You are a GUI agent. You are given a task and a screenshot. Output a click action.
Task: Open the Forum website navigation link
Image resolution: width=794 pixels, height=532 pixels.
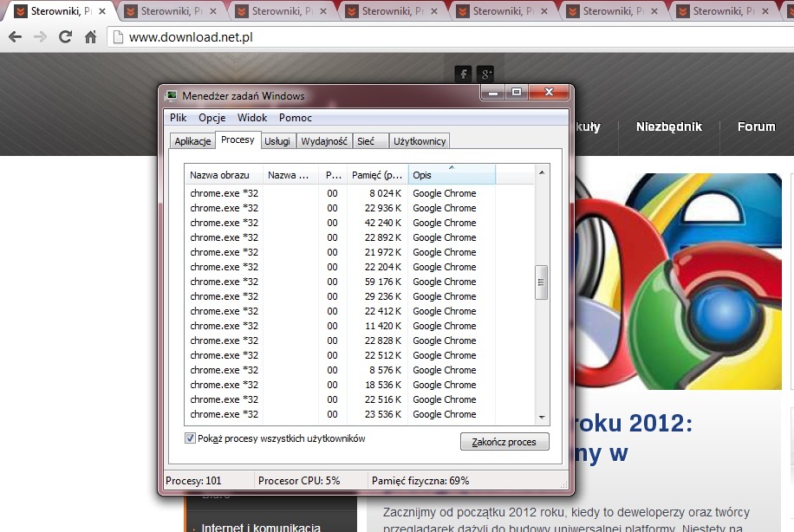tap(756, 127)
